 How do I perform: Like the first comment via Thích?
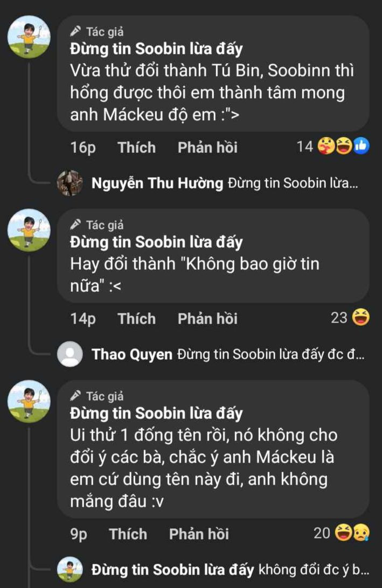(136, 147)
